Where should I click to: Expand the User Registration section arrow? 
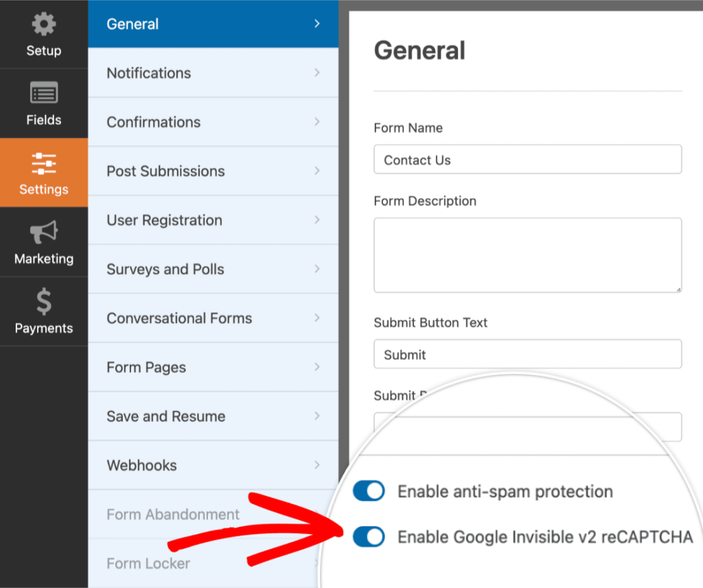click(x=316, y=220)
